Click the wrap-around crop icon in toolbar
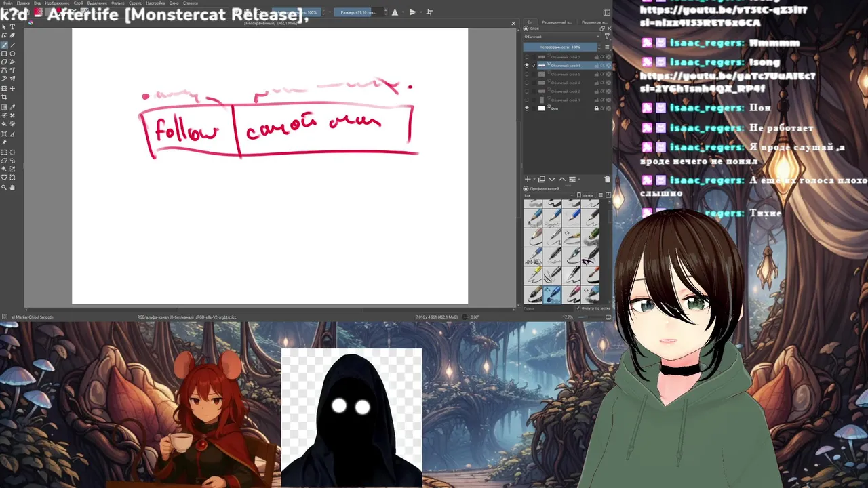Screen dimensions: 868x488 [429, 12]
